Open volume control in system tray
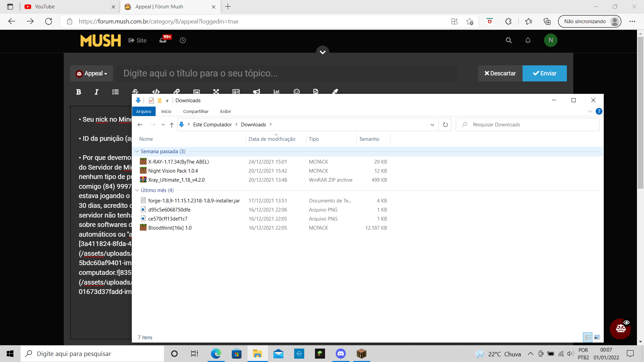Screen dimensions: 644x362 [571, 354]
